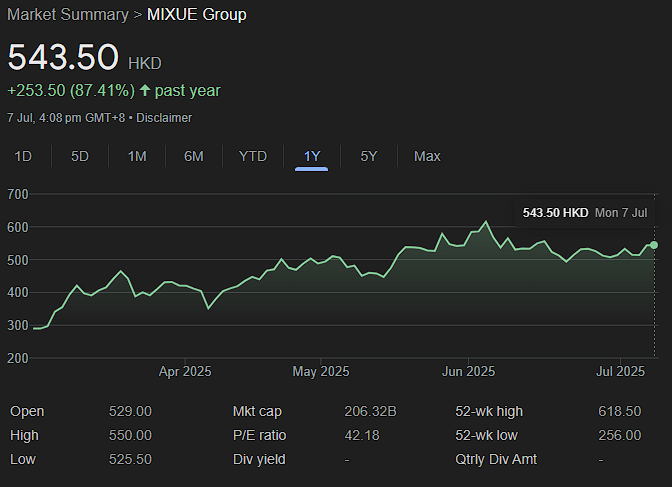
Task: Click the High value 550.00
Action: click(130, 435)
